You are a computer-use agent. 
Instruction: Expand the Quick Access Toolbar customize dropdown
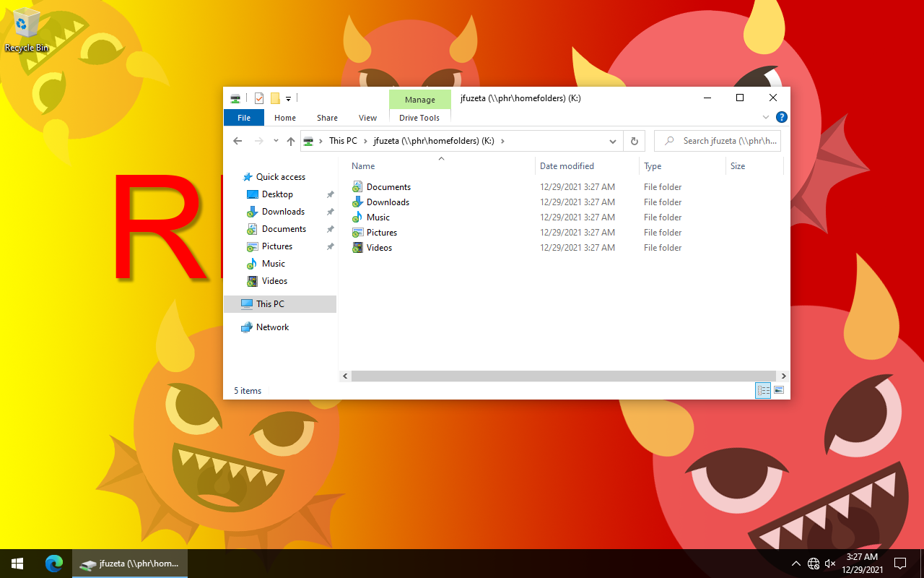(288, 98)
